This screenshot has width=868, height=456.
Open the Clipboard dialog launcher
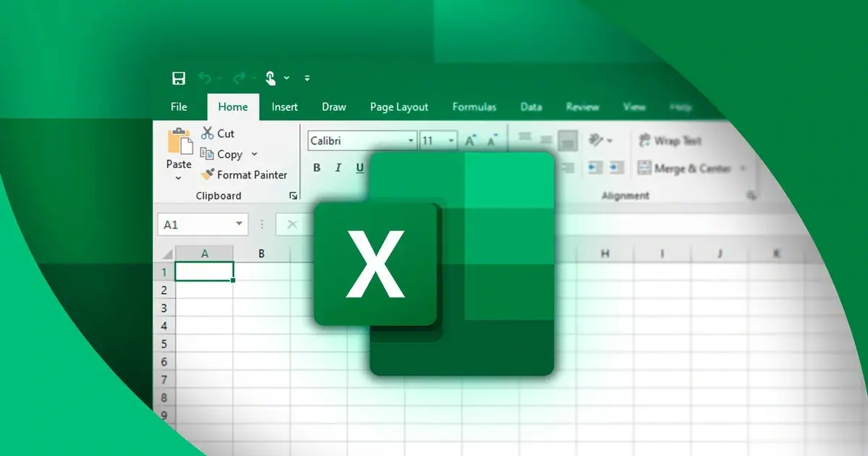[x=294, y=195]
